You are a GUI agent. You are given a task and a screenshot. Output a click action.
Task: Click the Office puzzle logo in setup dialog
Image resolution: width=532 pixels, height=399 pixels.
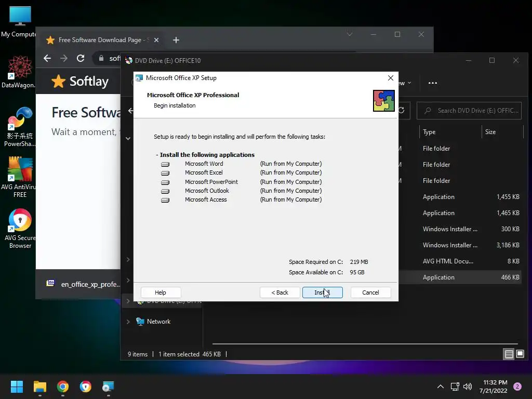coord(384,101)
